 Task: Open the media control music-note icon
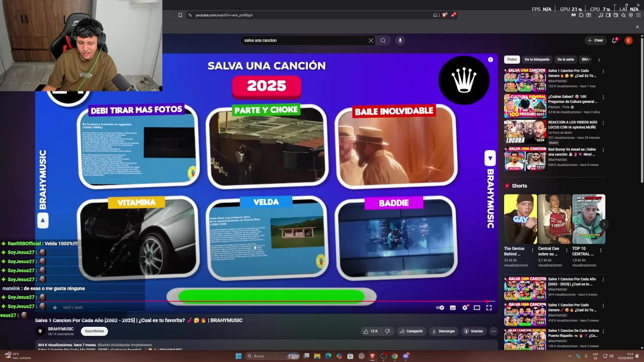600,15
